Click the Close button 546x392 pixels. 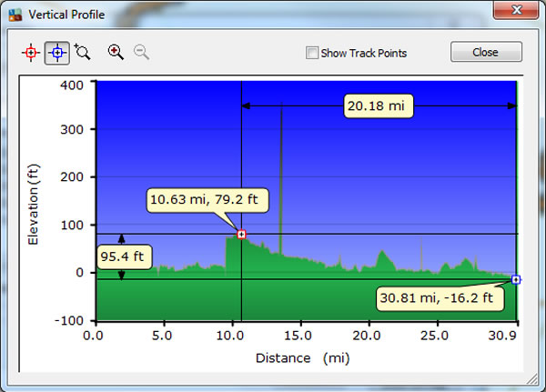pos(486,52)
